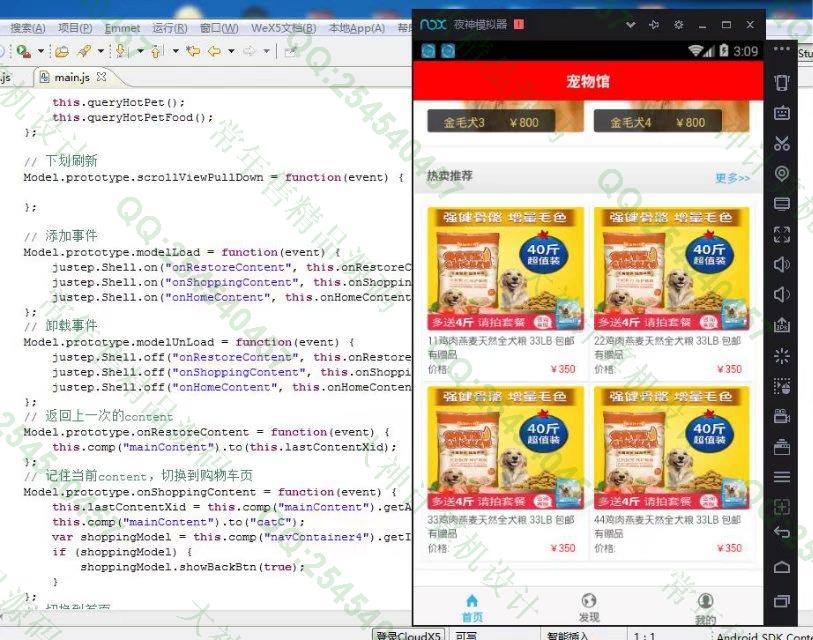
Task: Click the next annotation down-arrow icon
Action: (121, 51)
